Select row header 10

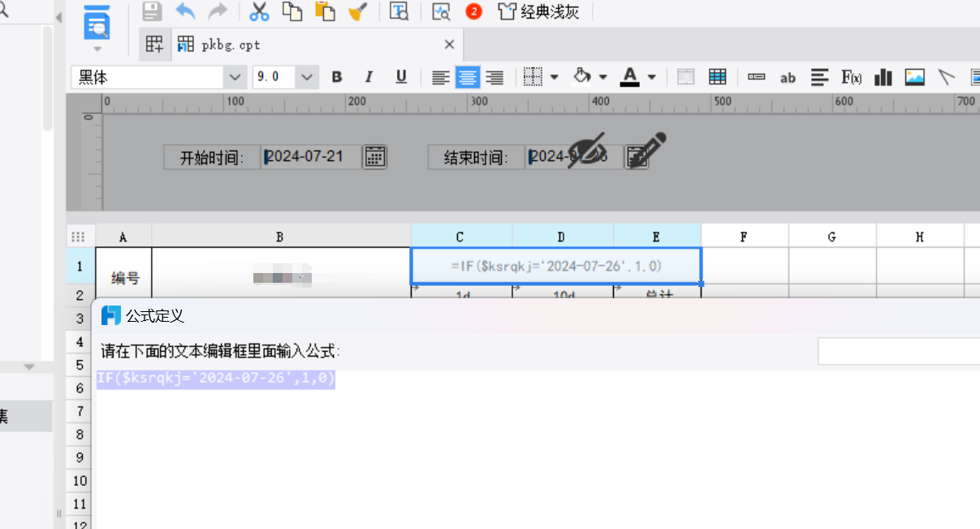pos(80,480)
